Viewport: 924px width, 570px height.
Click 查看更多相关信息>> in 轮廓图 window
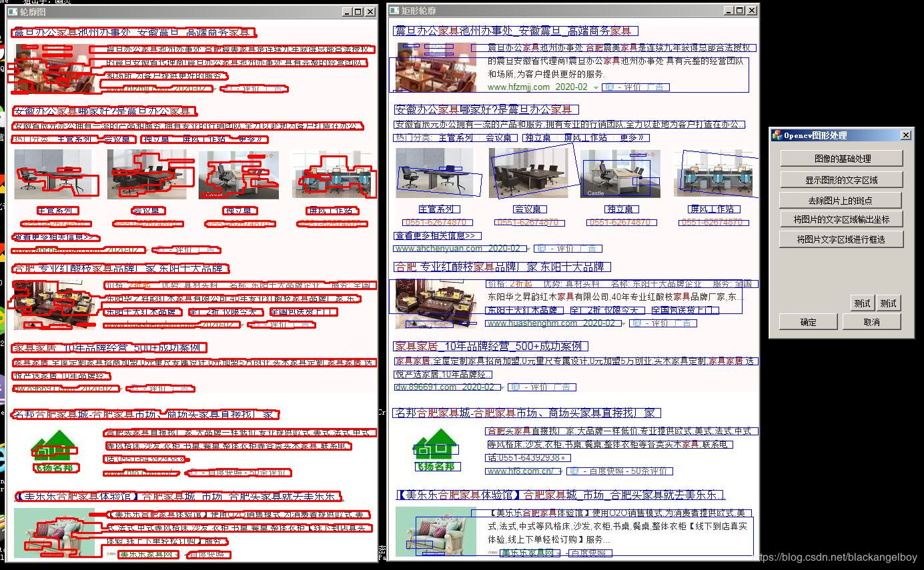pos(56,237)
